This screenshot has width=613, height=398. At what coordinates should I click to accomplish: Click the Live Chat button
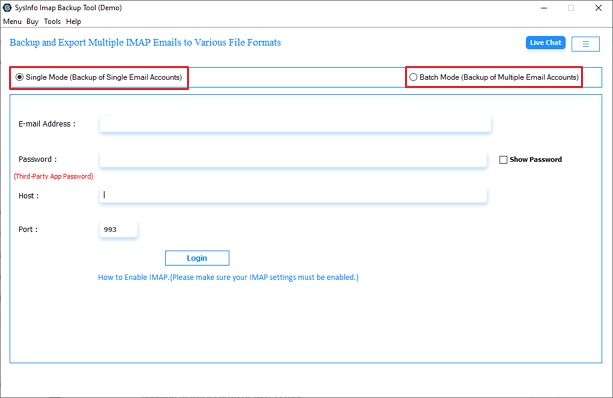545,43
